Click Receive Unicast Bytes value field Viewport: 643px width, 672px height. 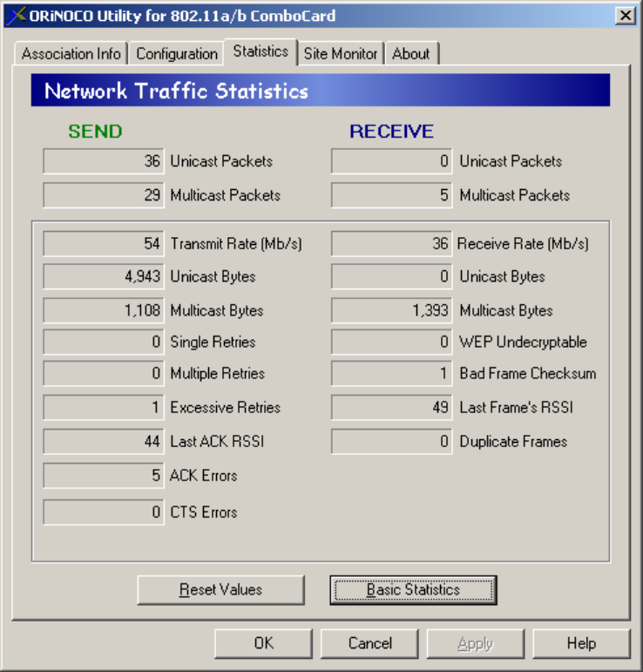pos(391,276)
